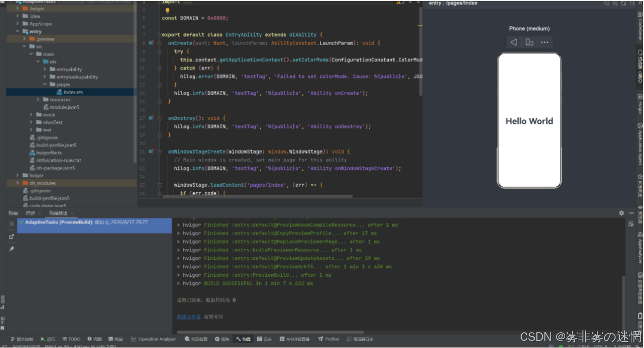Open the 预览器日志 tool window
Image resolution: width=644 pixels, height=348 pixels.
(360, 339)
